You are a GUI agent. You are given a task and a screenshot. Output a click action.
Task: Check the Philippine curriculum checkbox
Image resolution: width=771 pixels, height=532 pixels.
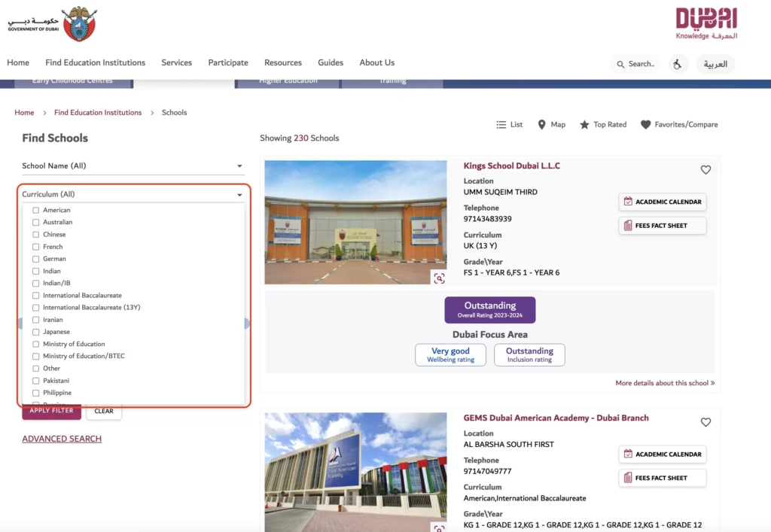(36, 393)
